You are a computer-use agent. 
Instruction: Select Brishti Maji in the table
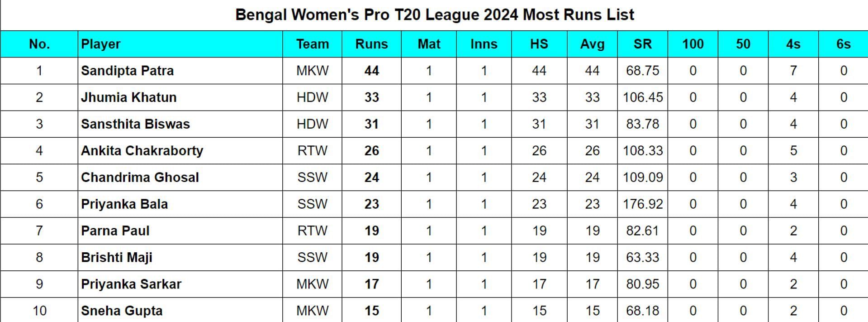point(116,258)
